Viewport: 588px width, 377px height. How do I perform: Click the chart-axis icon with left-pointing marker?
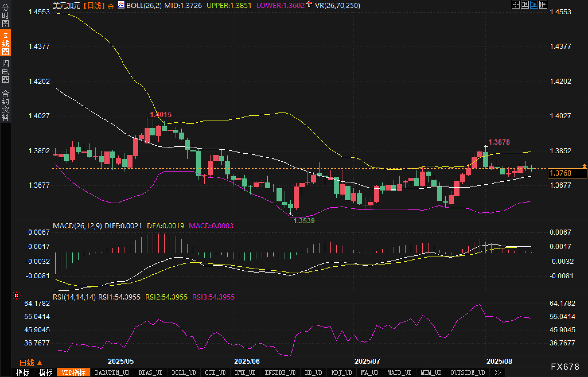coord(525,5)
